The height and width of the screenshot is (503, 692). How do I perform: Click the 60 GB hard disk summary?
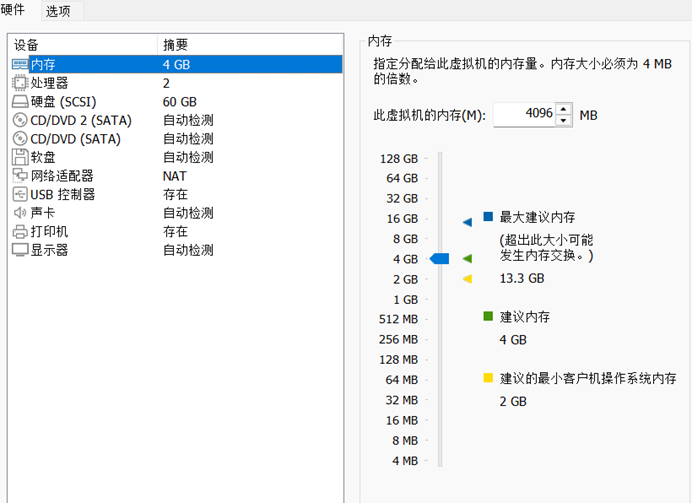pos(179,102)
